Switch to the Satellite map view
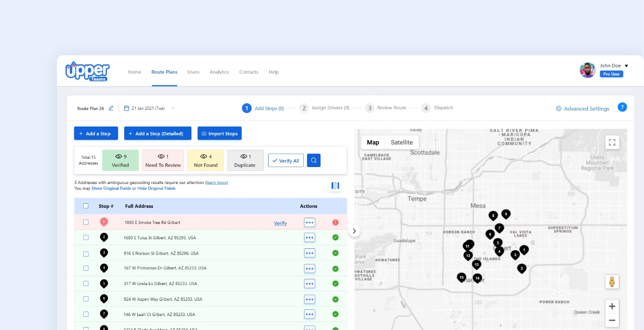Viewport: 644px width, 330px height. pos(401,142)
